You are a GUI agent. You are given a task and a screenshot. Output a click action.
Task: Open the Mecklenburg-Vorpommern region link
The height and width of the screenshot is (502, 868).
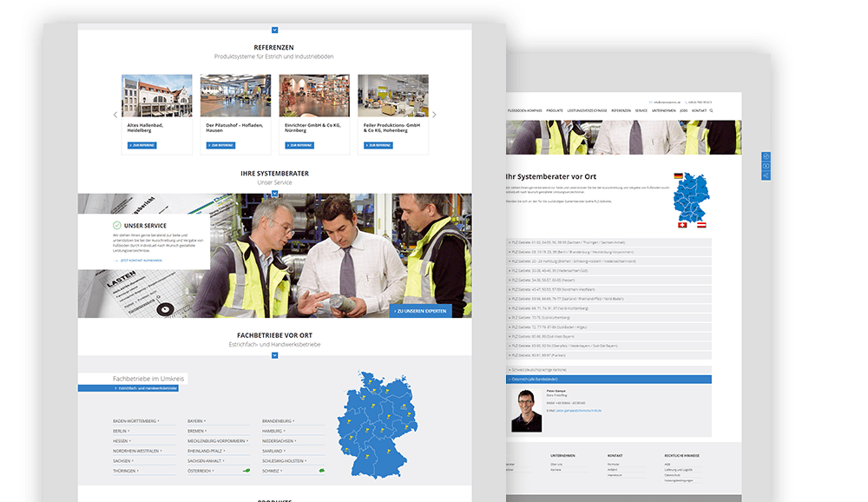click(x=218, y=441)
